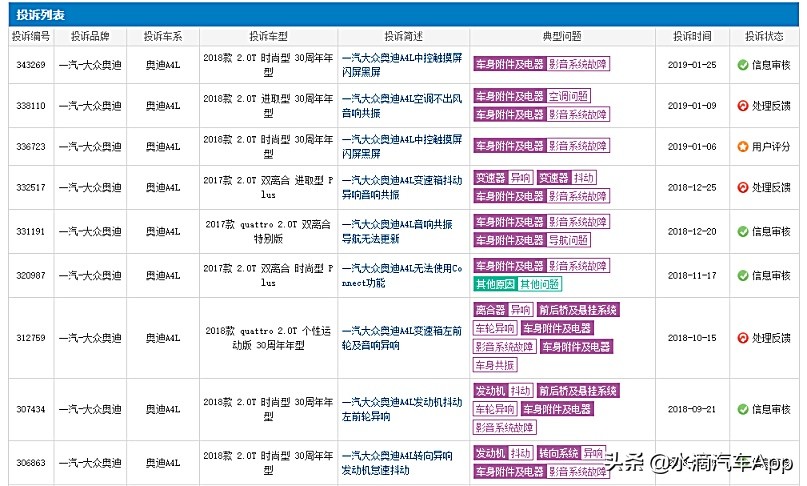Click 投诉车系 column header

[163, 36]
